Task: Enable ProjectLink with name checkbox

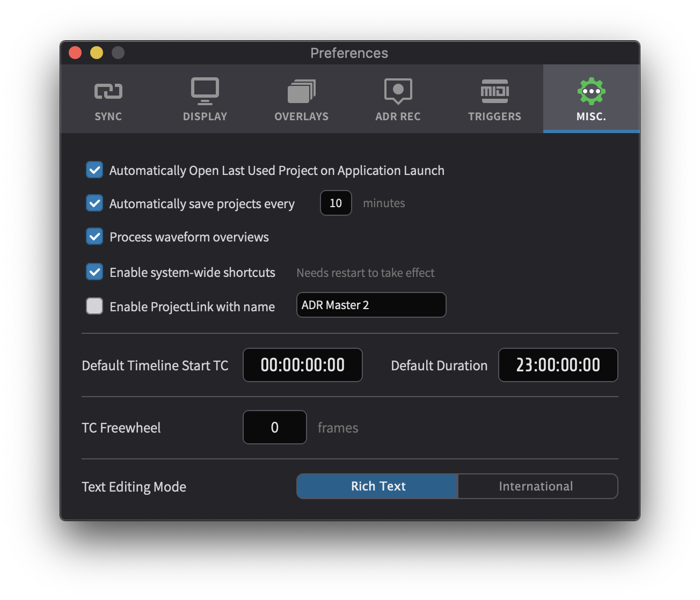Action: click(x=94, y=306)
